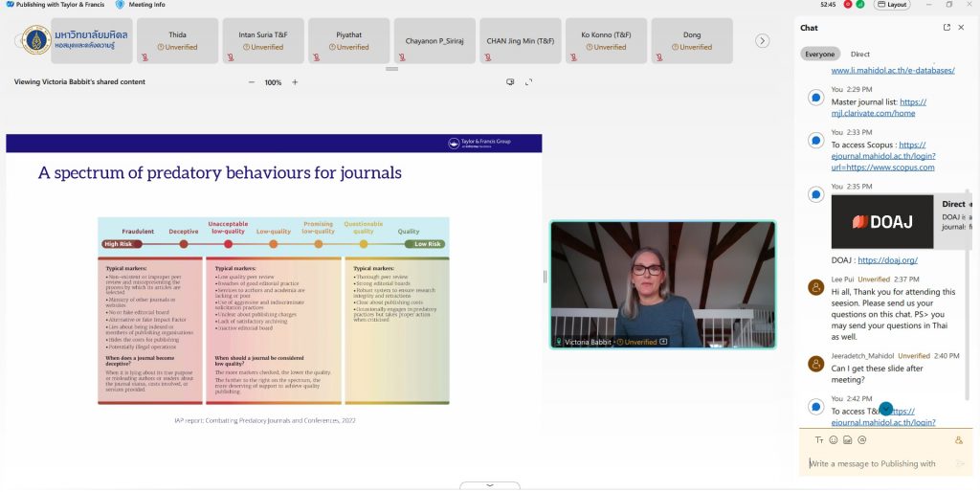
Task: Zoom in shared content with plus
Action: click(295, 82)
